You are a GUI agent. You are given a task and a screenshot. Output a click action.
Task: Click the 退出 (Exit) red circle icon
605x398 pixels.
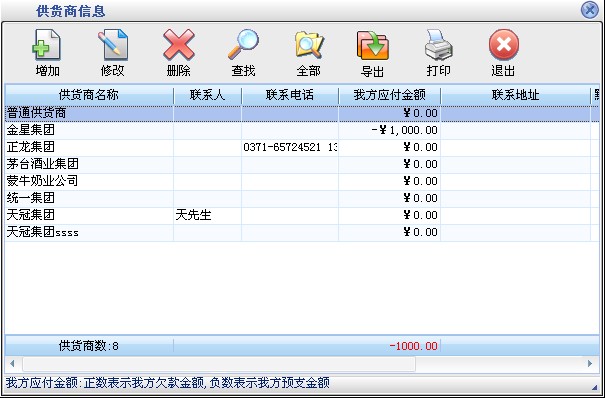point(504,52)
